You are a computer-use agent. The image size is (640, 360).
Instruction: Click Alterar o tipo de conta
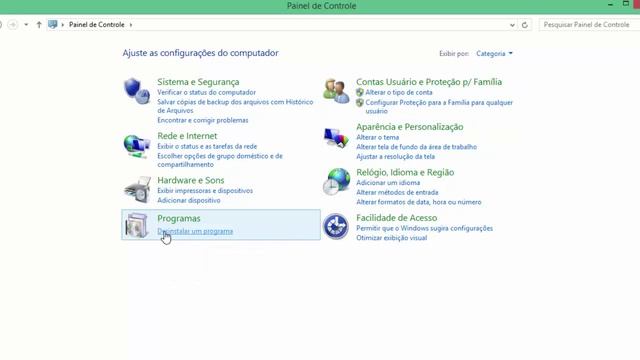click(399, 93)
